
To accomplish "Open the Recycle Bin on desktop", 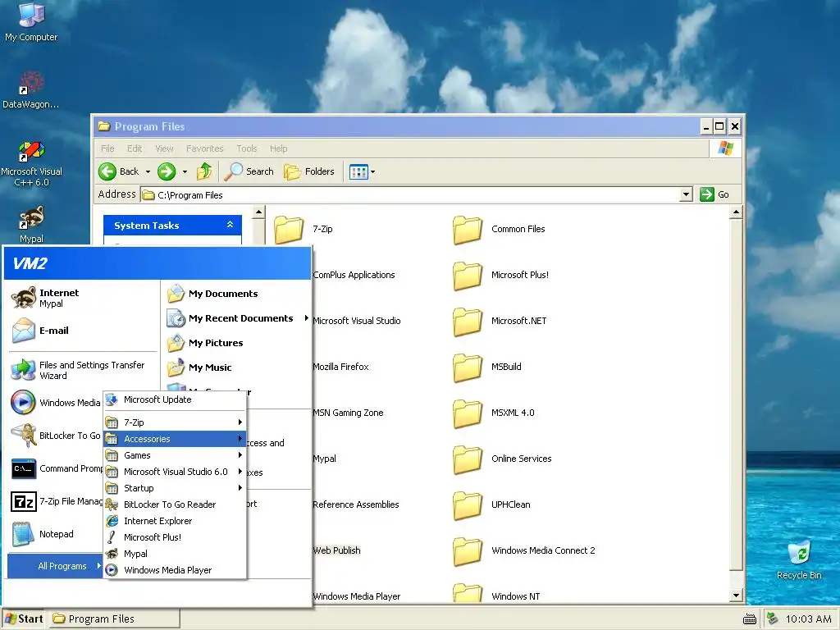I will point(799,559).
